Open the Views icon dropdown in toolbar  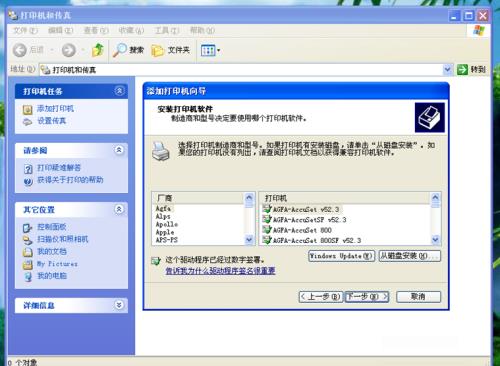coord(211,51)
